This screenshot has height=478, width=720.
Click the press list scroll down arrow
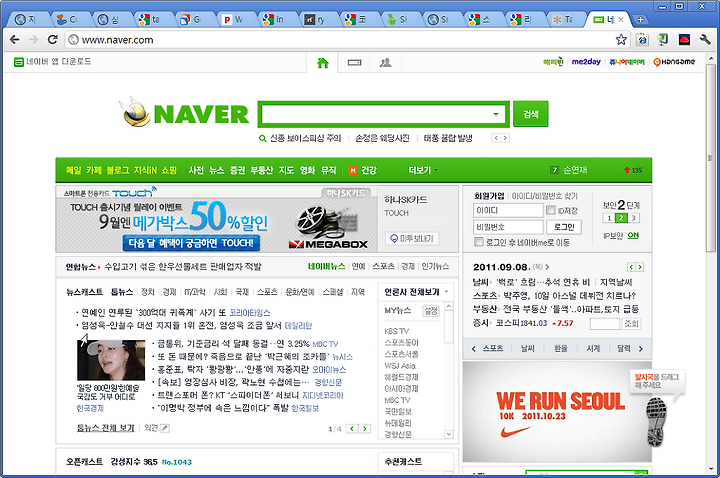pos(449,434)
